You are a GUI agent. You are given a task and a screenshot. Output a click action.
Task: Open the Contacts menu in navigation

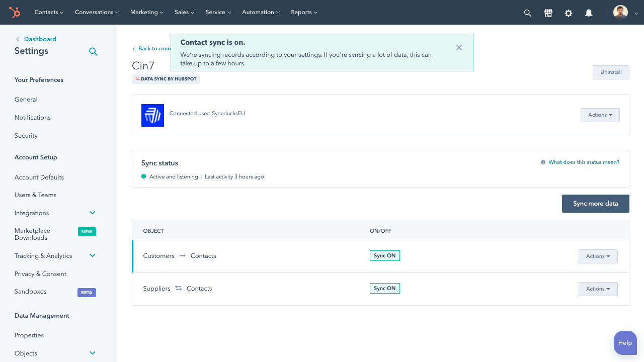tap(49, 13)
